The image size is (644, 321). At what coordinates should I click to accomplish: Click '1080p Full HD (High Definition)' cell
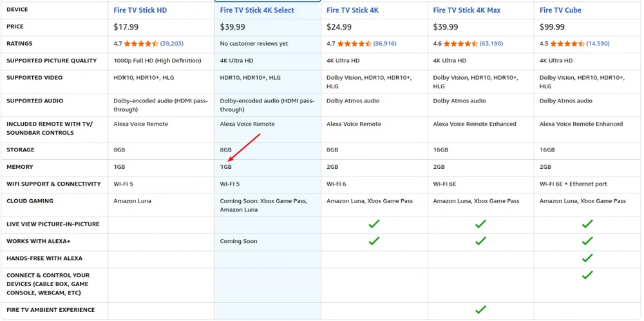pos(157,61)
